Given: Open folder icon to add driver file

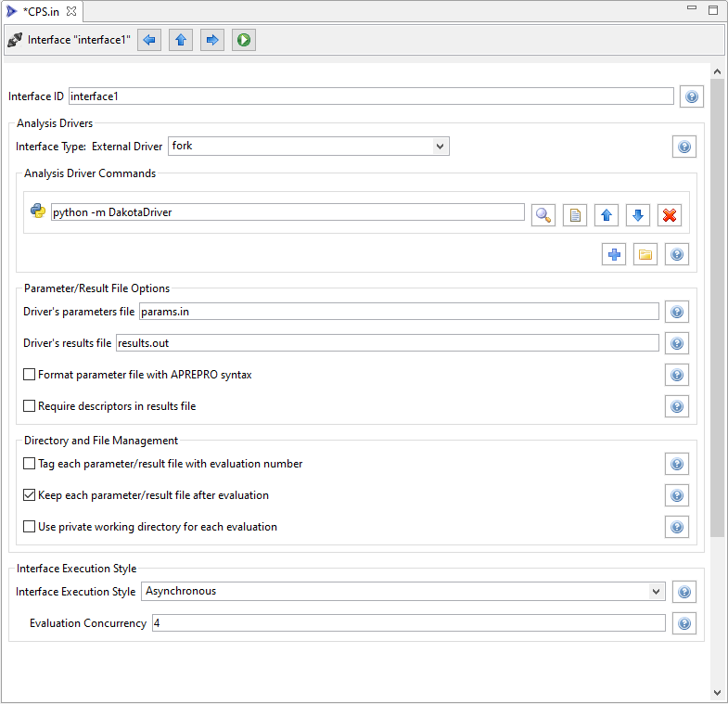Looking at the screenshot, I should 645,254.
